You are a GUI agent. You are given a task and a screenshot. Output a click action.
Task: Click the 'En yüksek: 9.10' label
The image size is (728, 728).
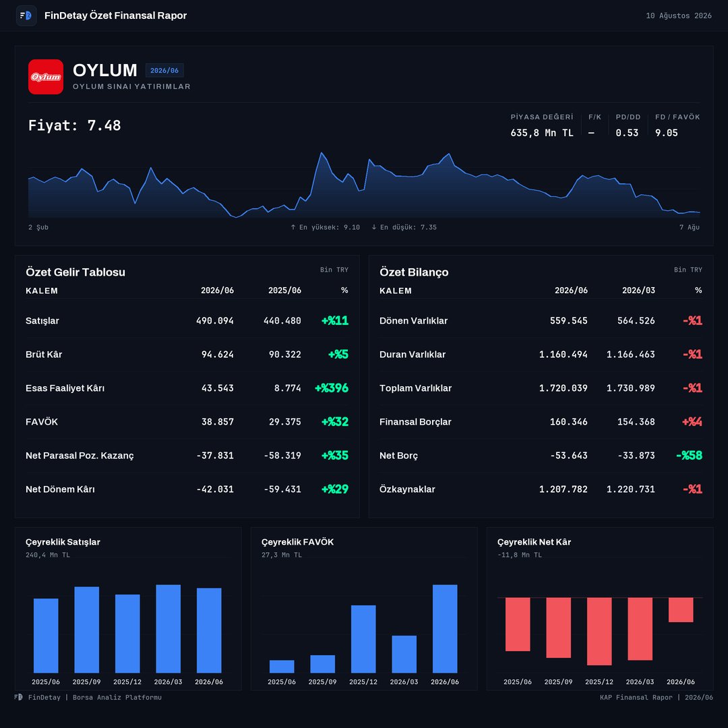point(325,227)
